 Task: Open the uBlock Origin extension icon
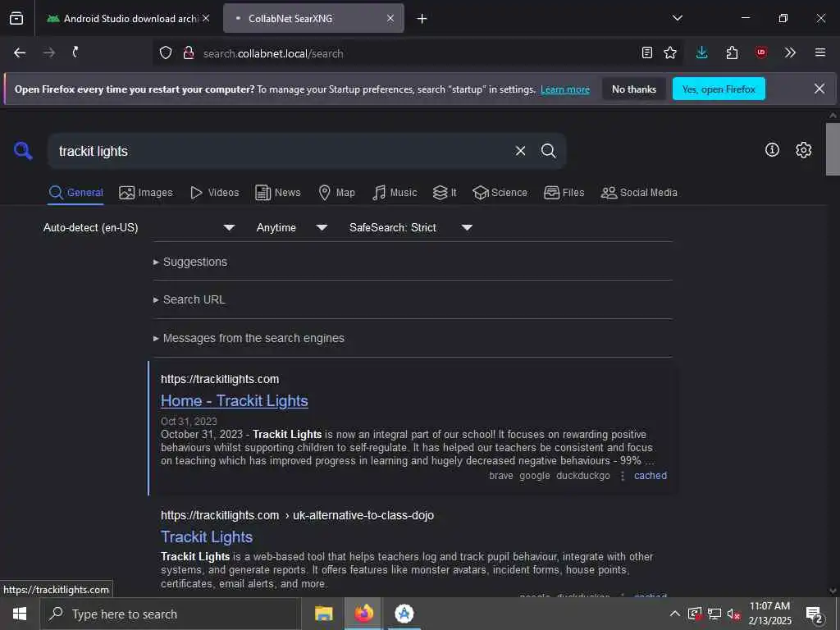coord(760,52)
